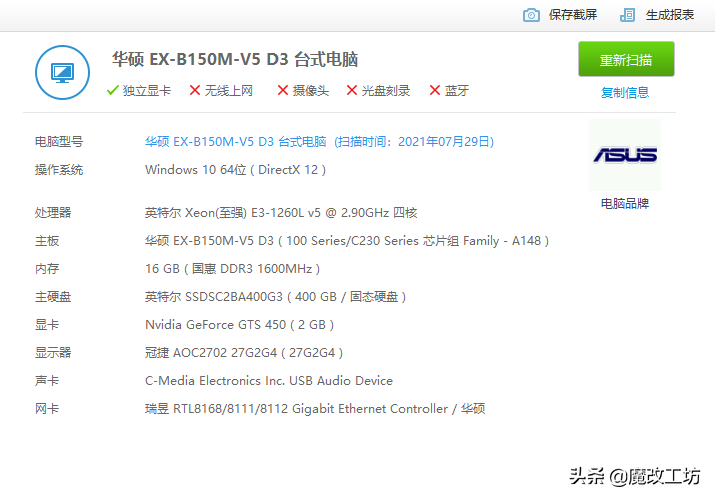Click the C-Media USB Audio Device value

[x=269, y=381]
